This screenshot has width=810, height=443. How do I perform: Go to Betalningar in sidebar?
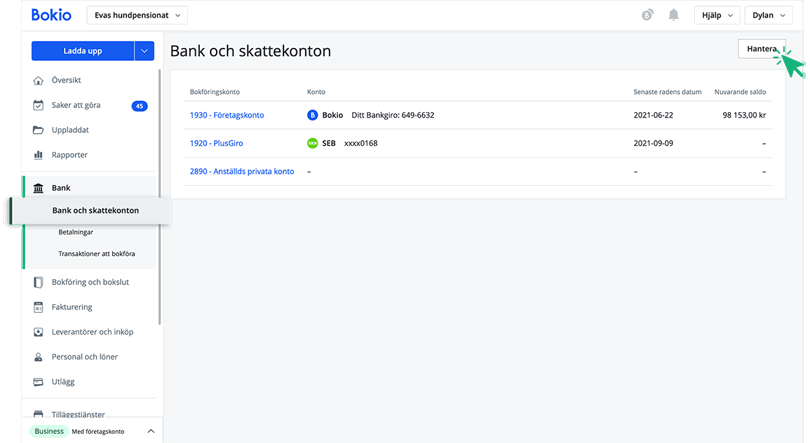click(75, 232)
